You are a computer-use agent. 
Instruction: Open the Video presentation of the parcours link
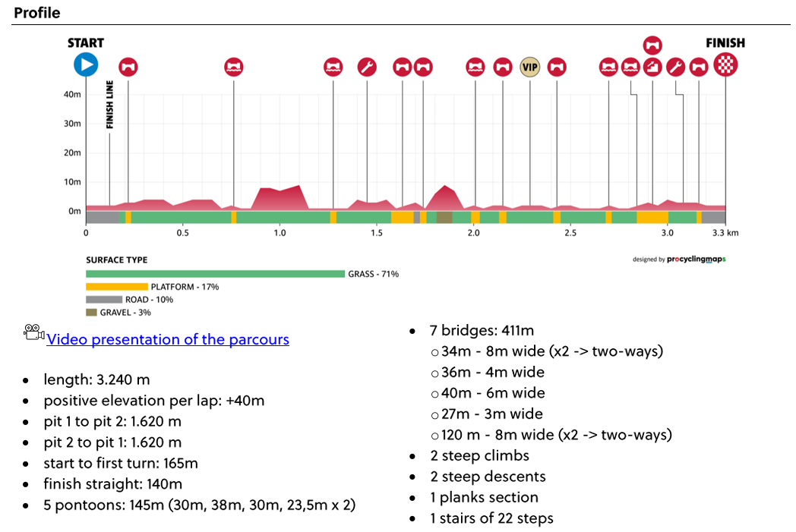[x=168, y=339]
